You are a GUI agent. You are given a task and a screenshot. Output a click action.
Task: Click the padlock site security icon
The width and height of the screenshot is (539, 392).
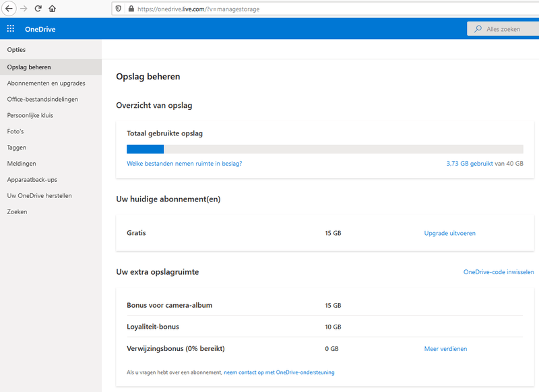[x=131, y=9]
